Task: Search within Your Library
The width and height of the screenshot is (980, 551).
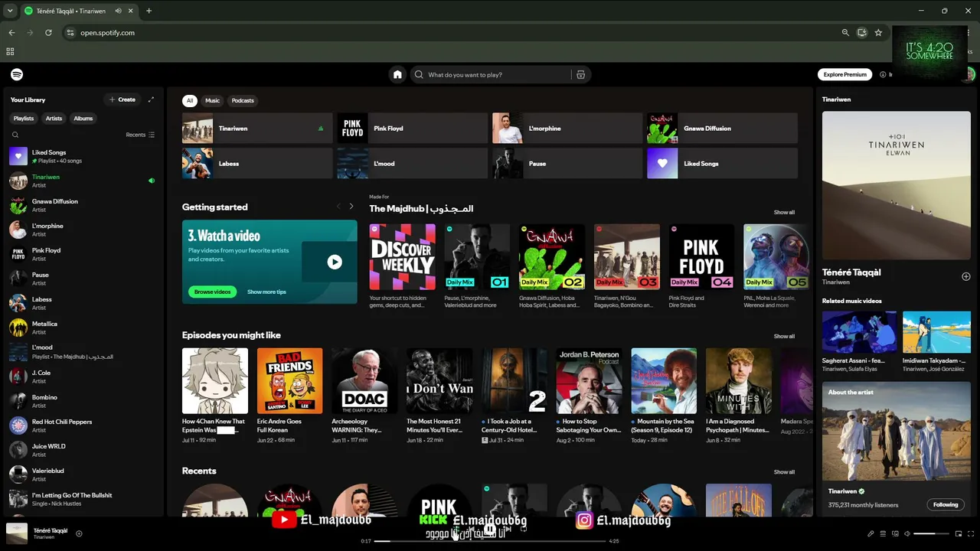Action: point(15,135)
